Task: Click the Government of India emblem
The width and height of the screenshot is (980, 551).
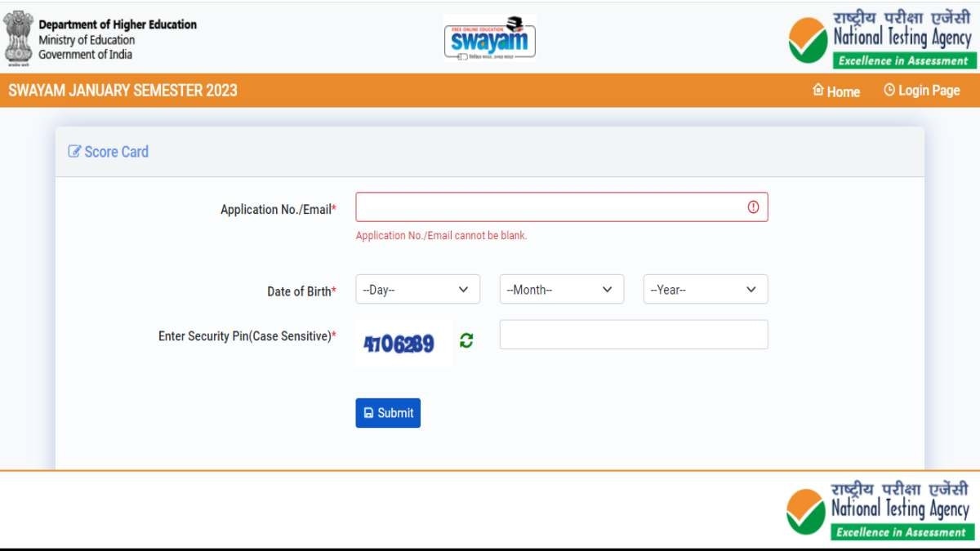Action: (x=19, y=36)
